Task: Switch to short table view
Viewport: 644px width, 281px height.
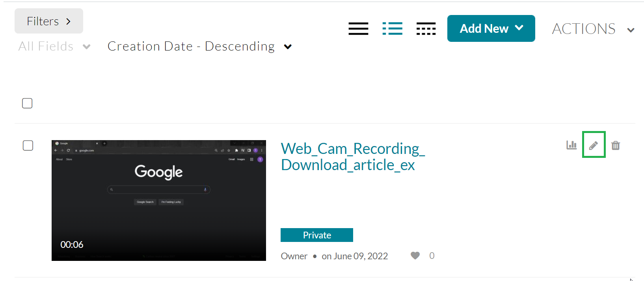Action: (x=426, y=28)
